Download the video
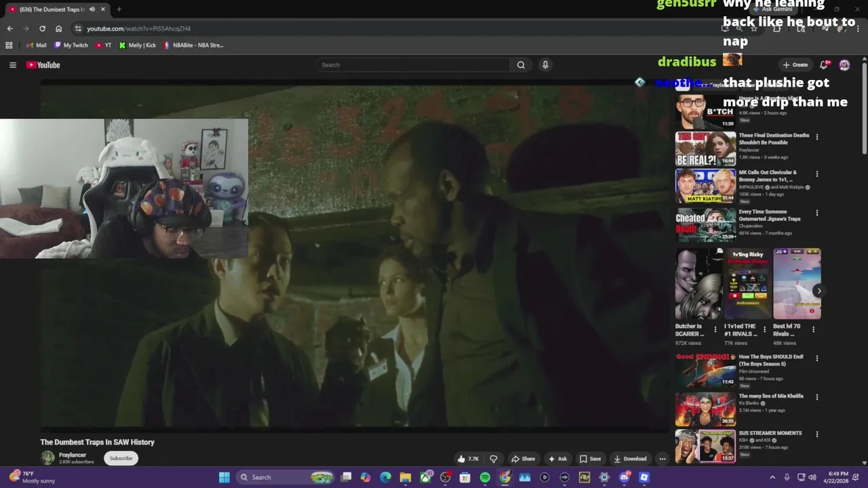868x488 pixels. 631,459
